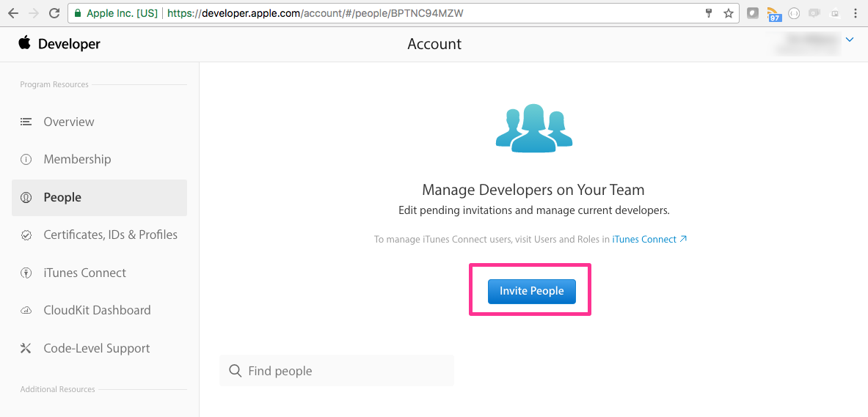Click the magnifying glass search icon

[x=236, y=371]
